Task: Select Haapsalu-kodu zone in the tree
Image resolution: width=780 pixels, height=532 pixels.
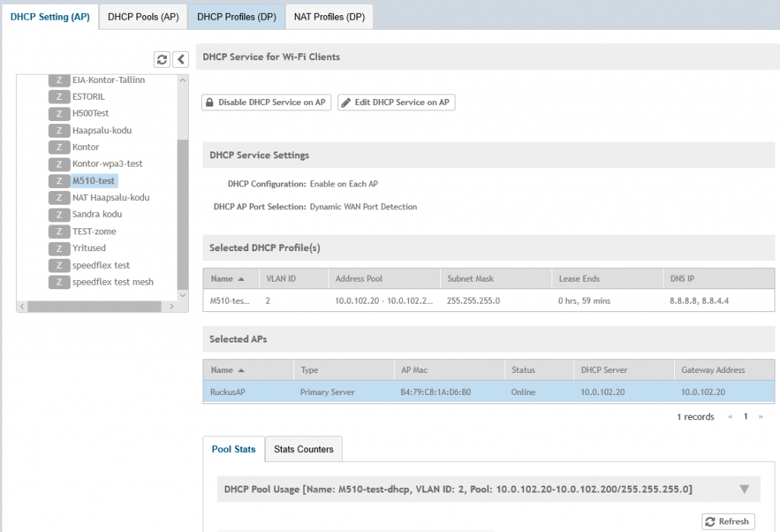Action: [101, 130]
